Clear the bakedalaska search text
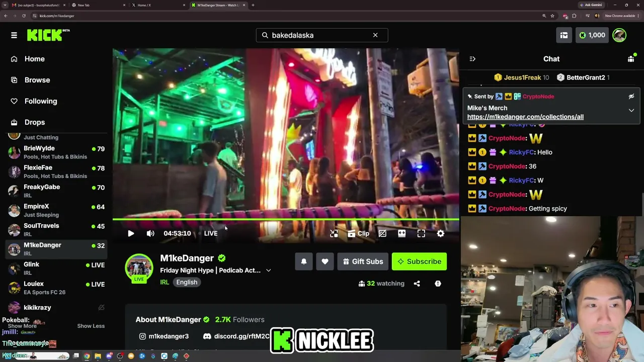The image size is (644, 362). click(375, 35)
